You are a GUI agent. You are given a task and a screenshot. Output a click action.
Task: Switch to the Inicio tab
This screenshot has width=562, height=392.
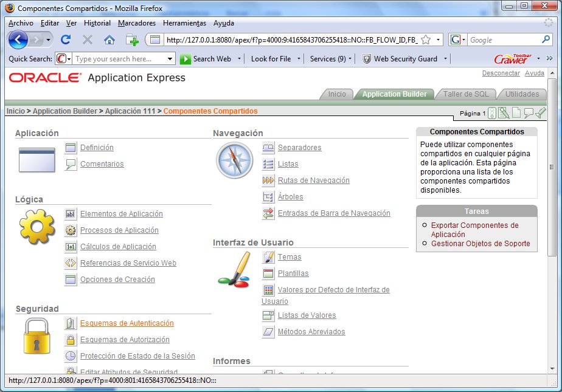[x=337, y=94]
